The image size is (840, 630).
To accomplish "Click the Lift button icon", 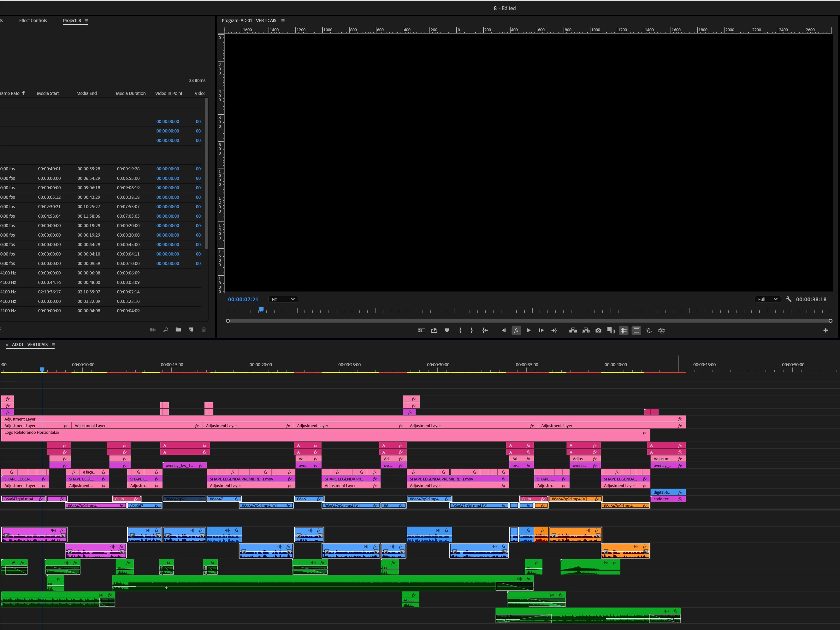I will pyautogui.click(x=573, y=330).
